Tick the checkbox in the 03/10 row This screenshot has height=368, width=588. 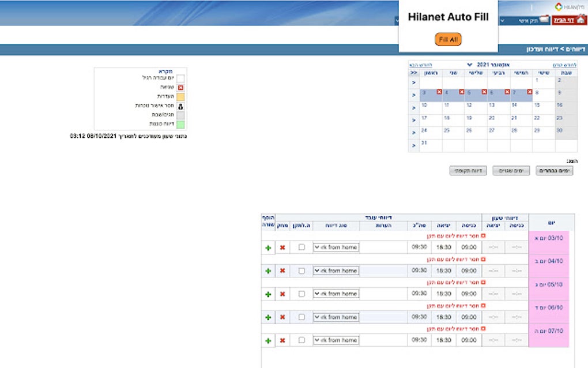coord(301,247)
